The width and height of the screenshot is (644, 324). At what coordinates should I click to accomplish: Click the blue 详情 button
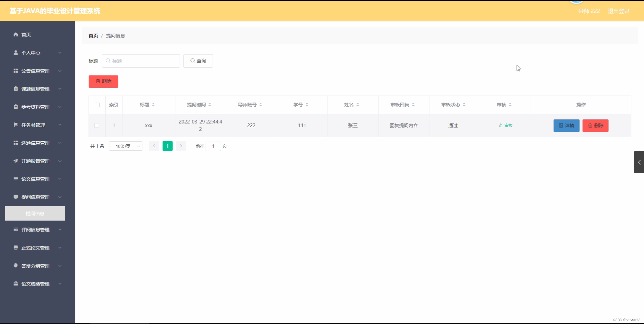tap(566, 125)
